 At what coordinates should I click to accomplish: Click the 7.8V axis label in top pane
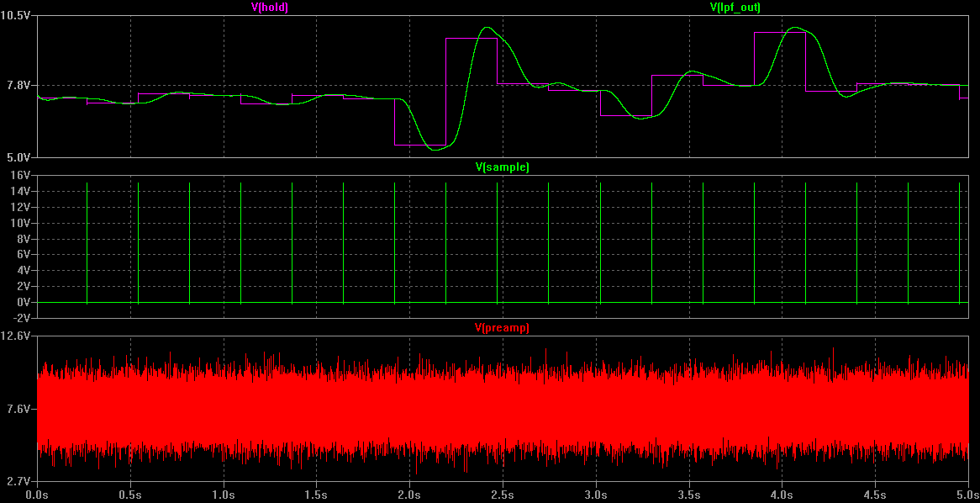pos(18,86)
